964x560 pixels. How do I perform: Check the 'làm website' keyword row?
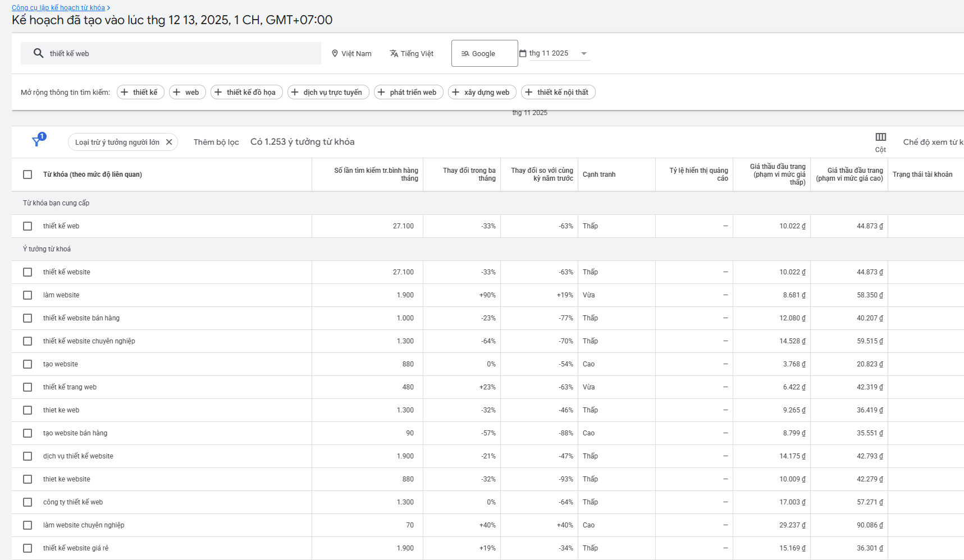(27, 295)
